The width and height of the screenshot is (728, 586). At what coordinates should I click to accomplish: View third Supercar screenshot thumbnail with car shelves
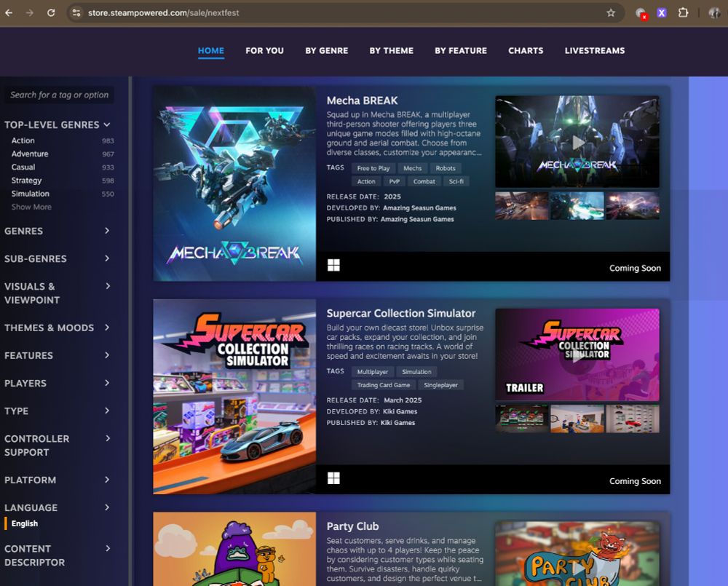tap(633, 419)
